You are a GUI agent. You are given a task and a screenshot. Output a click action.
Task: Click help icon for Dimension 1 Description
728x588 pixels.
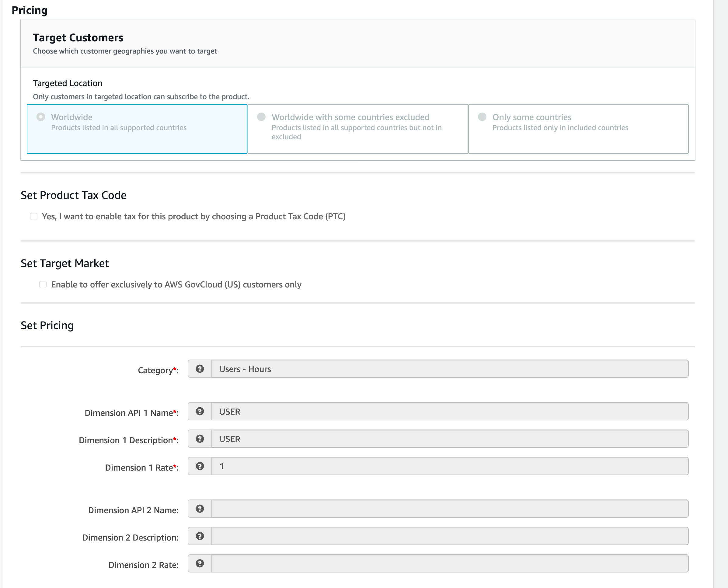point(200,439)
